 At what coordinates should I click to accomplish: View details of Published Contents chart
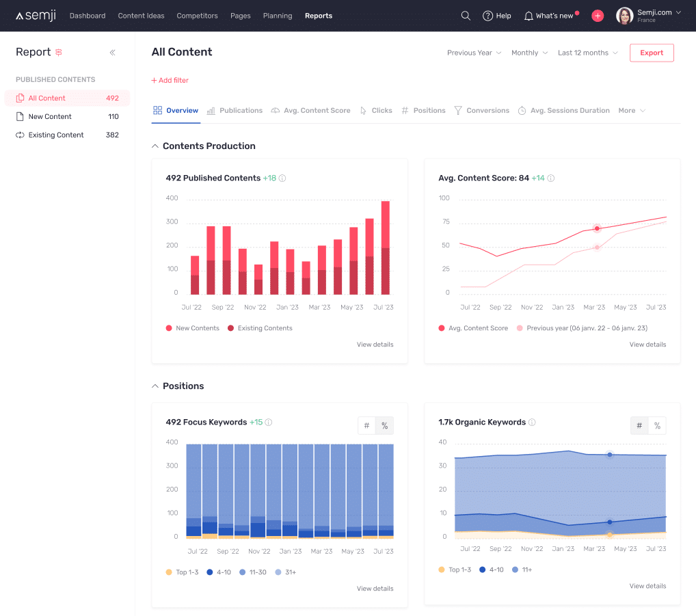[x=375, y=345]
